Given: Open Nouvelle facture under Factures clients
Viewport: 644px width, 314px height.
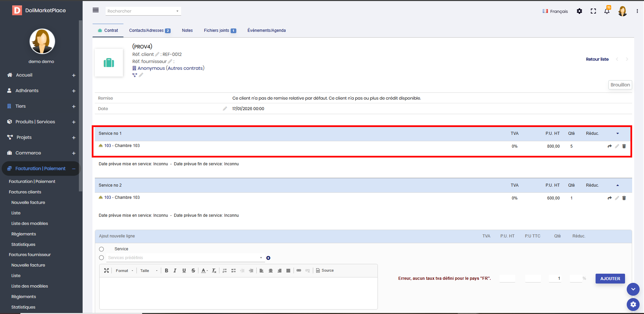Looking at the screenshot, I should (28, 203).
